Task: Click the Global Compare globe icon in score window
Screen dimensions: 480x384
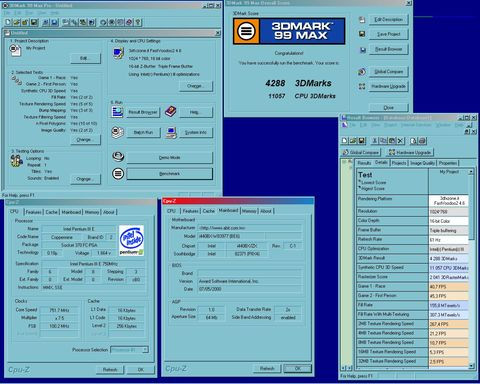Action: [362, 72]
